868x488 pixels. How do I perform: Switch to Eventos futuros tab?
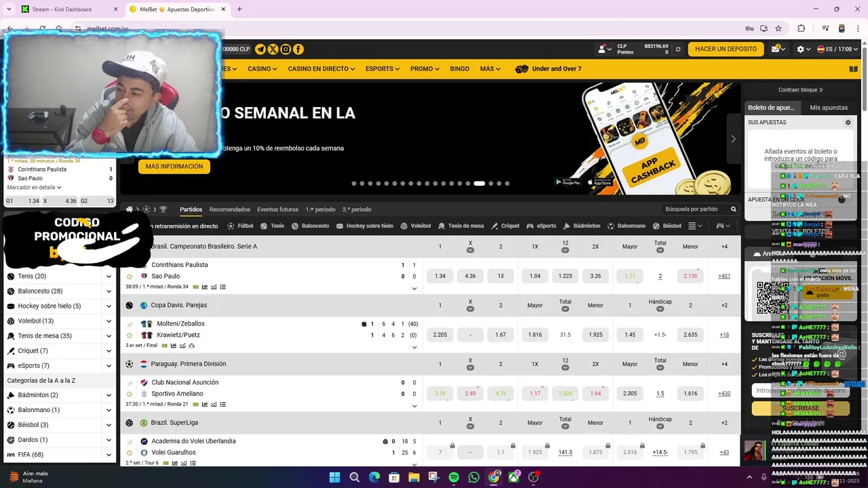pos(277,209)
